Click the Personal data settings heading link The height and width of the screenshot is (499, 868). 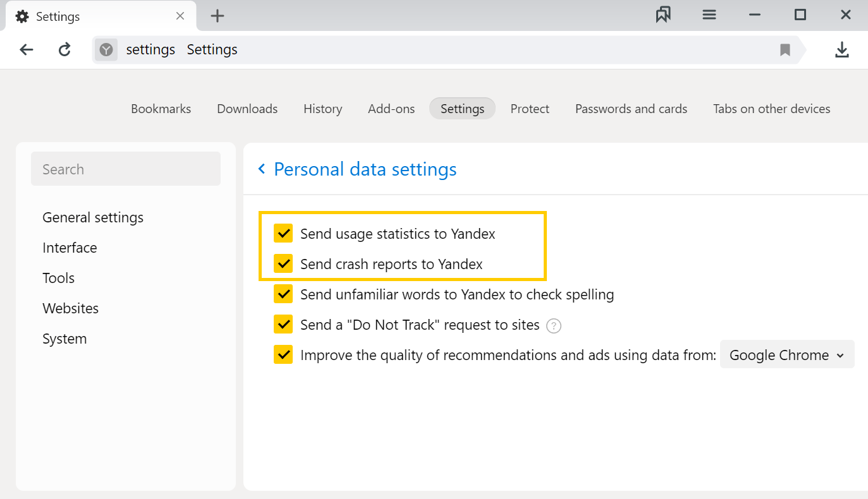coord(365,169)
